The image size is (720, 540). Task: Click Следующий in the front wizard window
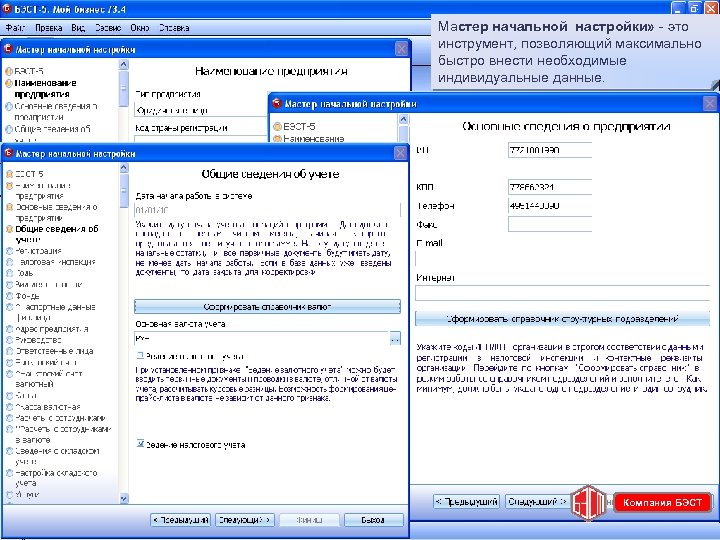[x=245, y=520]
